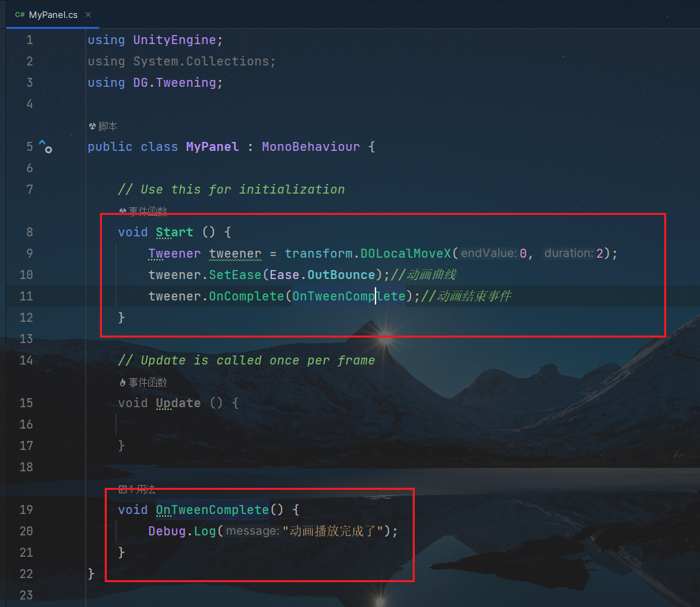The image size is (700, 607).
Task: Click the Update method name on line 15
Action: click(178, 403)
